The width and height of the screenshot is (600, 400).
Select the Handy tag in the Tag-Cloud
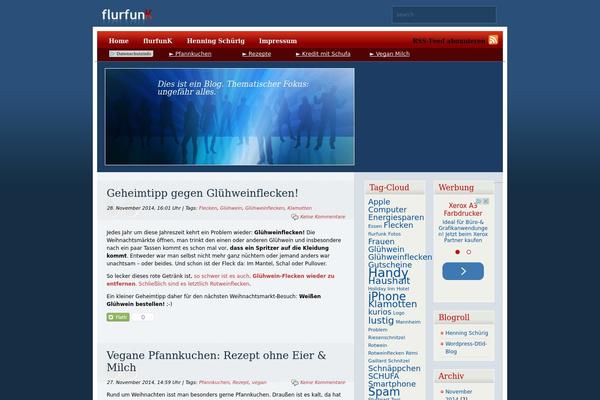click(x=388, y=273)
